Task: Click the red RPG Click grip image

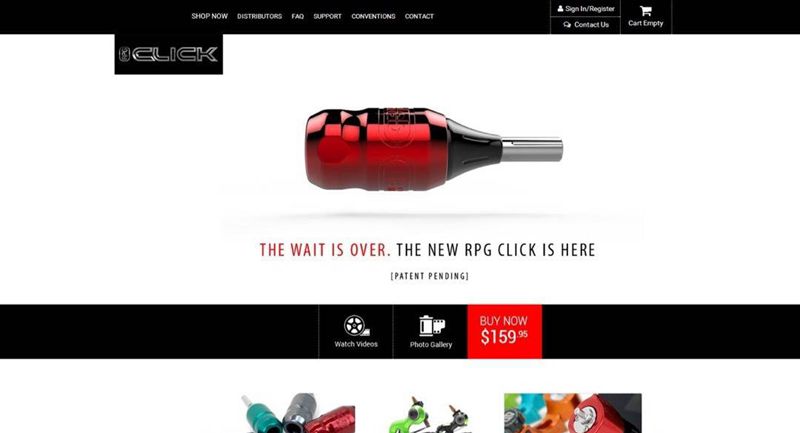Action: (x=434, y=149)
